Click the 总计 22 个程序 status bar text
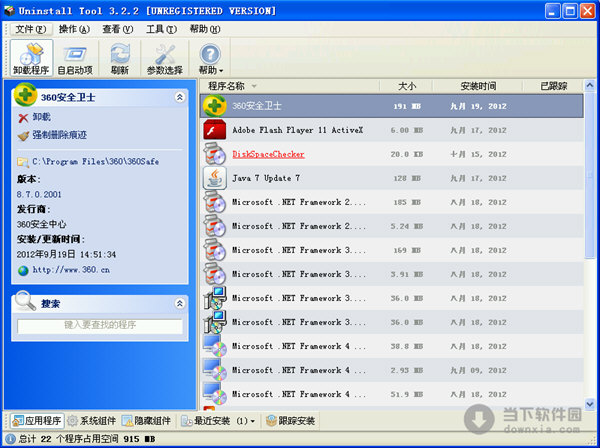This screenshot has width=600, height=448. 86,439
